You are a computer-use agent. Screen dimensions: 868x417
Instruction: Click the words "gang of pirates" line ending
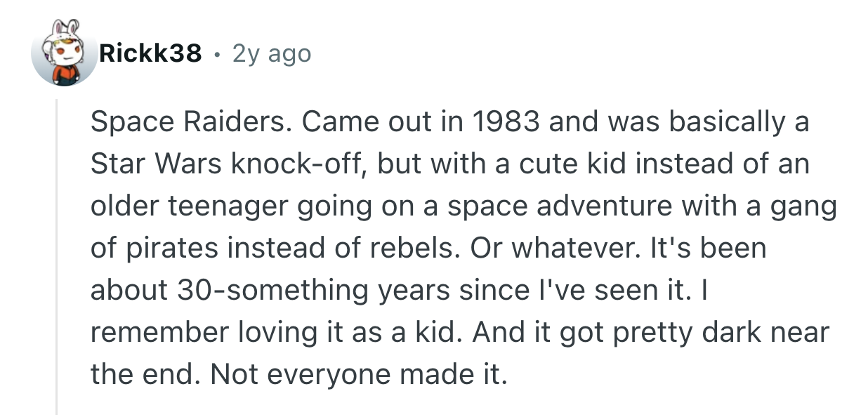801,206
